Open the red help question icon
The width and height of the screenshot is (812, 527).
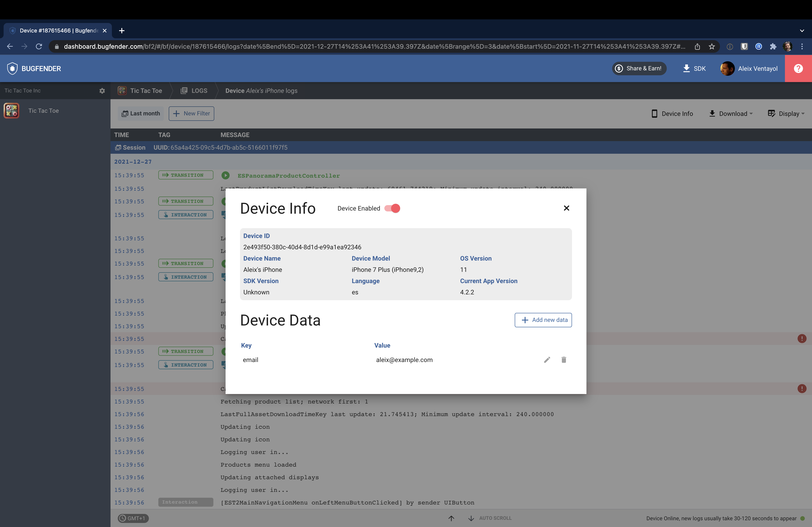[798, 69]
